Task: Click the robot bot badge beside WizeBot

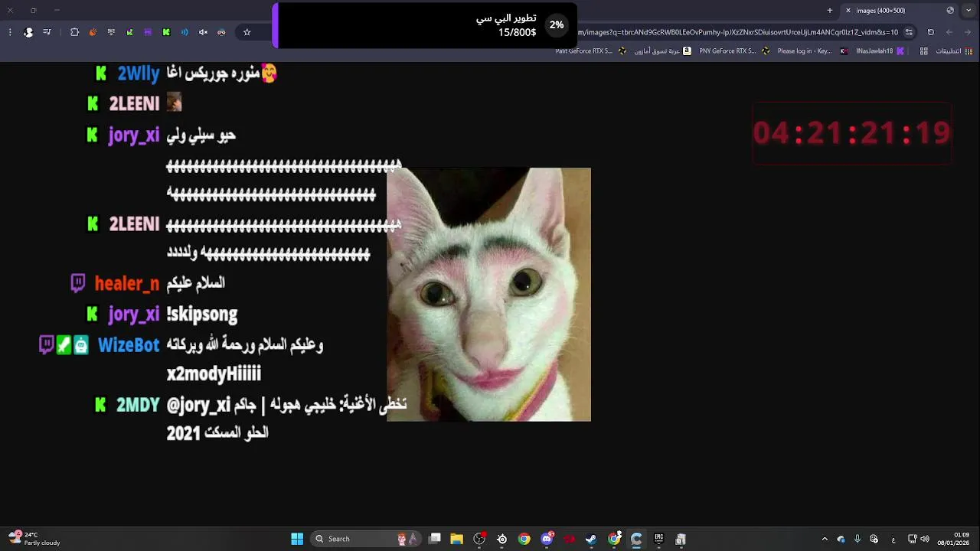Action: (x=81, y=345)
